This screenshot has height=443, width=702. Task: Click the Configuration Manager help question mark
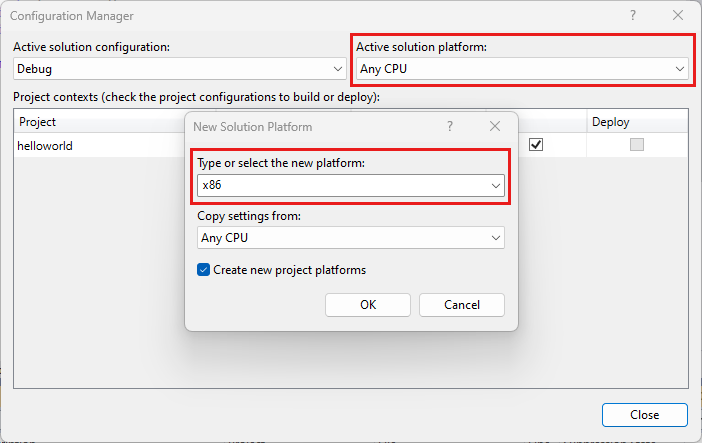(x=633, y=16)
